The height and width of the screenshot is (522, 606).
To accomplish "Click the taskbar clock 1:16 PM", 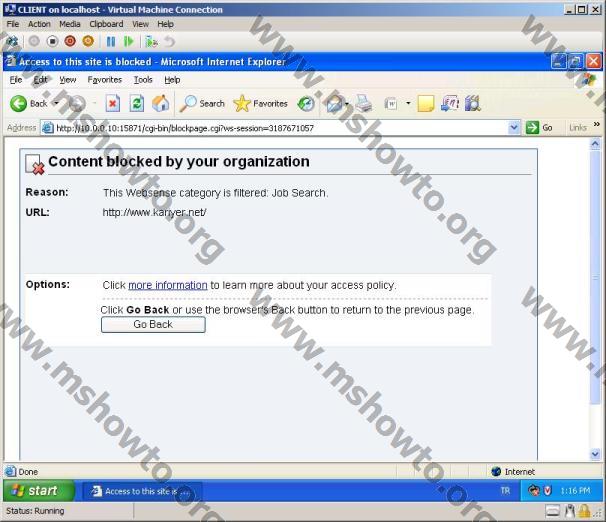I will tap(575, 491).
